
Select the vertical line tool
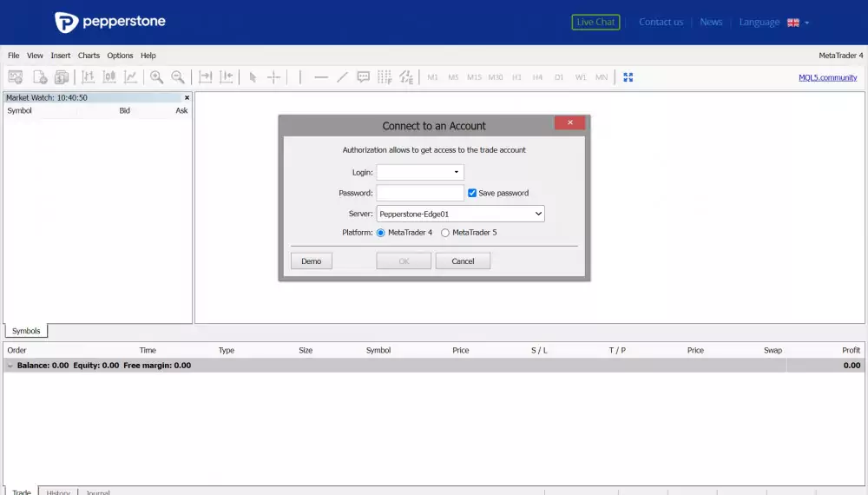click(x=300, y=77)
